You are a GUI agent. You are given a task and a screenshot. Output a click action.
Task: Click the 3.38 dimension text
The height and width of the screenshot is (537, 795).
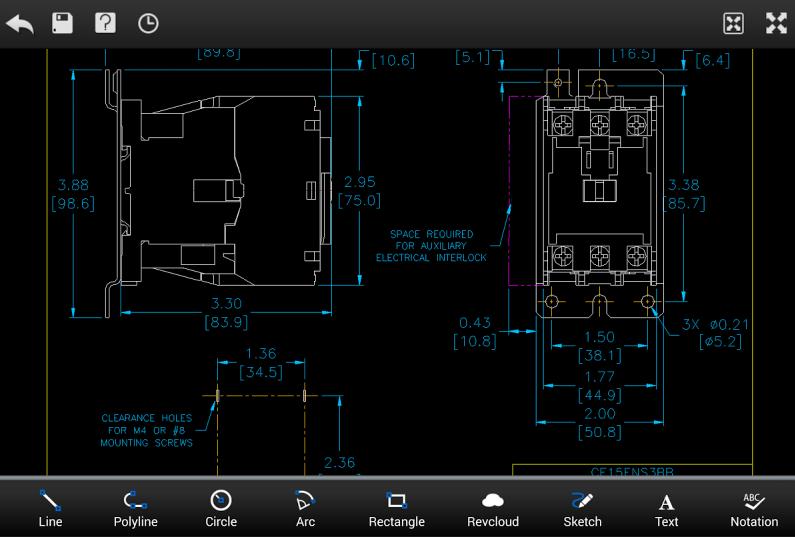coord(683,185)
